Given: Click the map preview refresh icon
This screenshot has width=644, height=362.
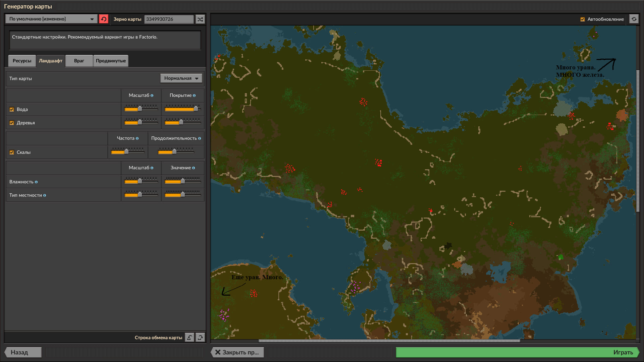Looking at the screenshot, I should (634, 19).
